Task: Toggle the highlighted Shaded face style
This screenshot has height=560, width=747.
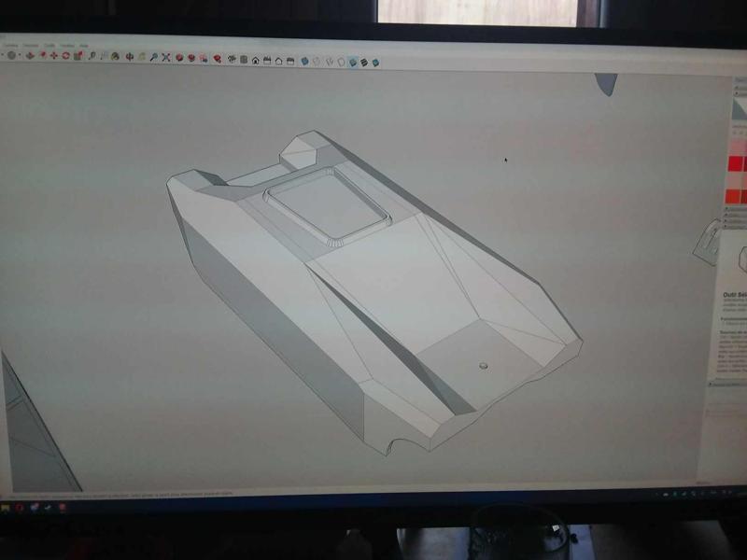Action: [353, 63]
